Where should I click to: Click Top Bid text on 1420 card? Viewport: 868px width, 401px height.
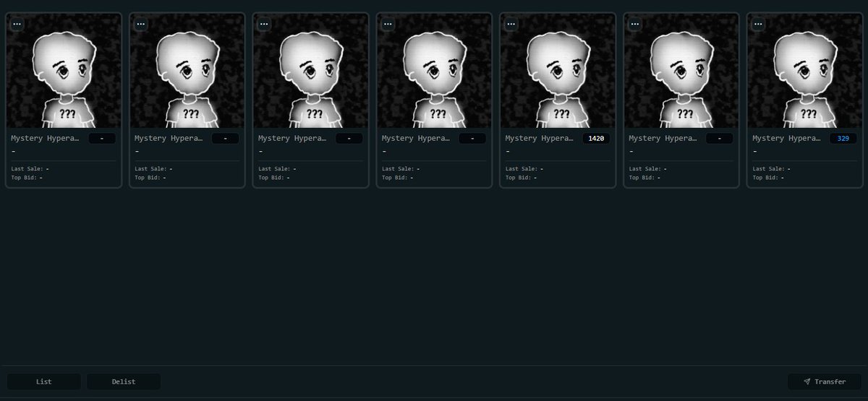521,177
